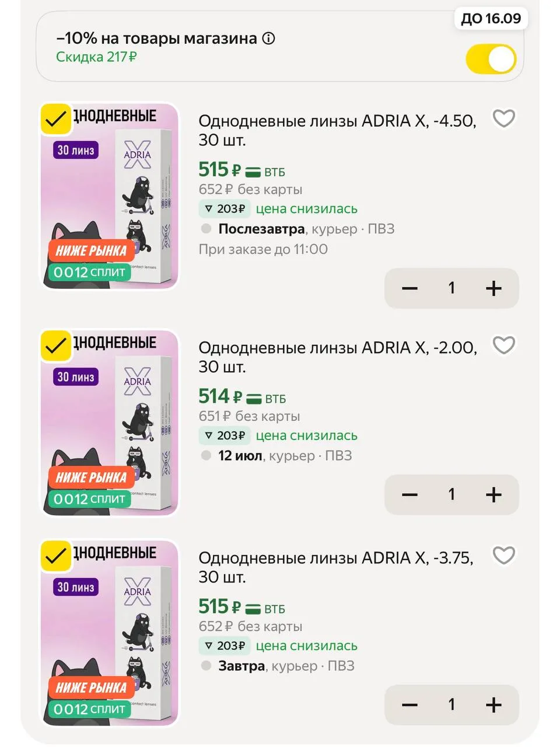Open product title ADRIA X, -2.00
Viewport: 560px width, 747px height.
click(x=337, y=357)
